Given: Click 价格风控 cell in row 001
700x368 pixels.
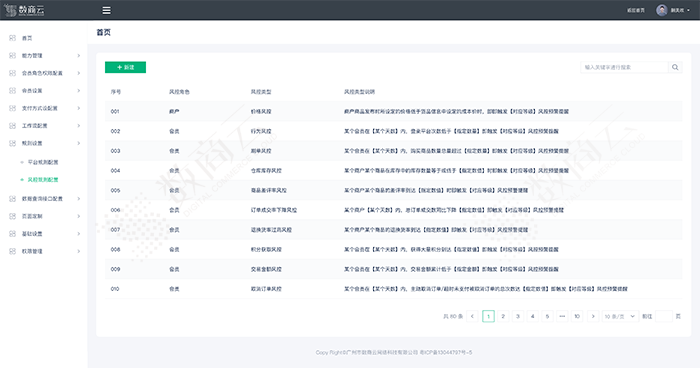Looking at the screenshot, I should [261, 111].
